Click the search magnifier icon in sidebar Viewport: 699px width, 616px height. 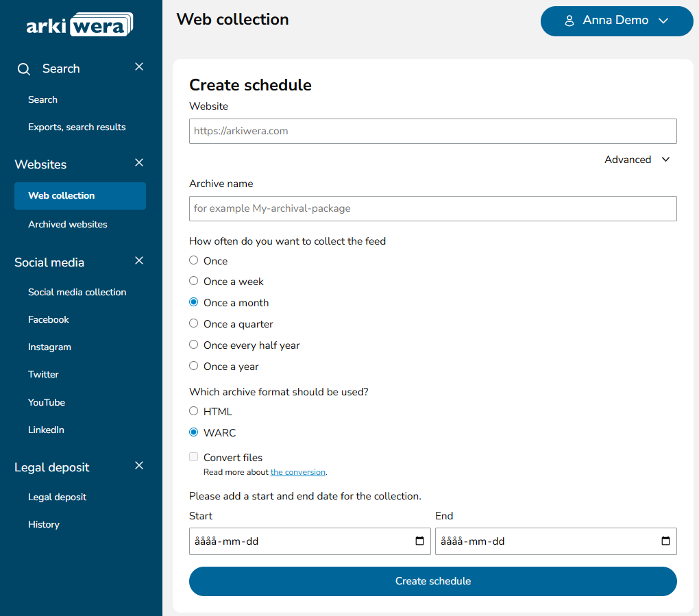(x=24, y=69)
